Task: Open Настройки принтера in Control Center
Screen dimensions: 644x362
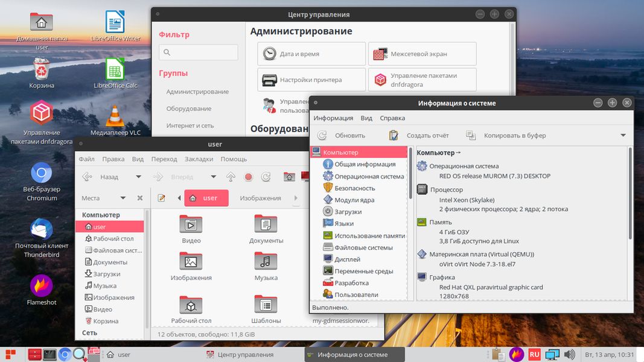Action: click(311, 79)
